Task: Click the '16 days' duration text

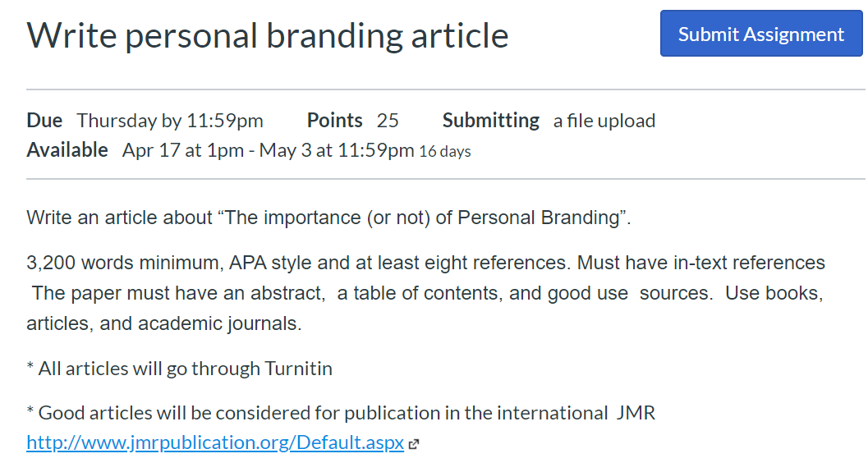Action: click(x=444, y=152)
